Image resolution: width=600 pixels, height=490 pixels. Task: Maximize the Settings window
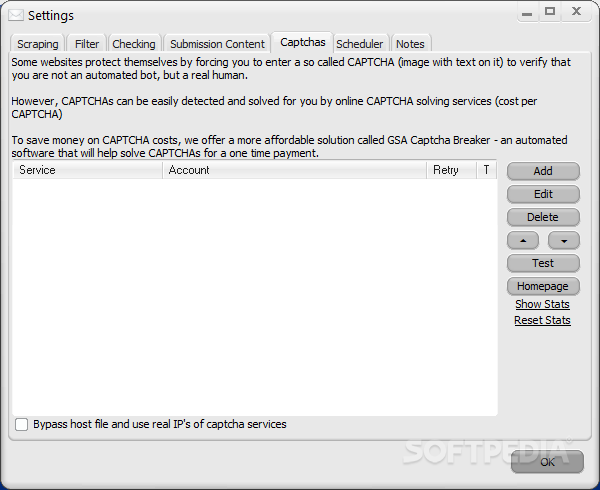pyautogui.click(x=550, y=11)
